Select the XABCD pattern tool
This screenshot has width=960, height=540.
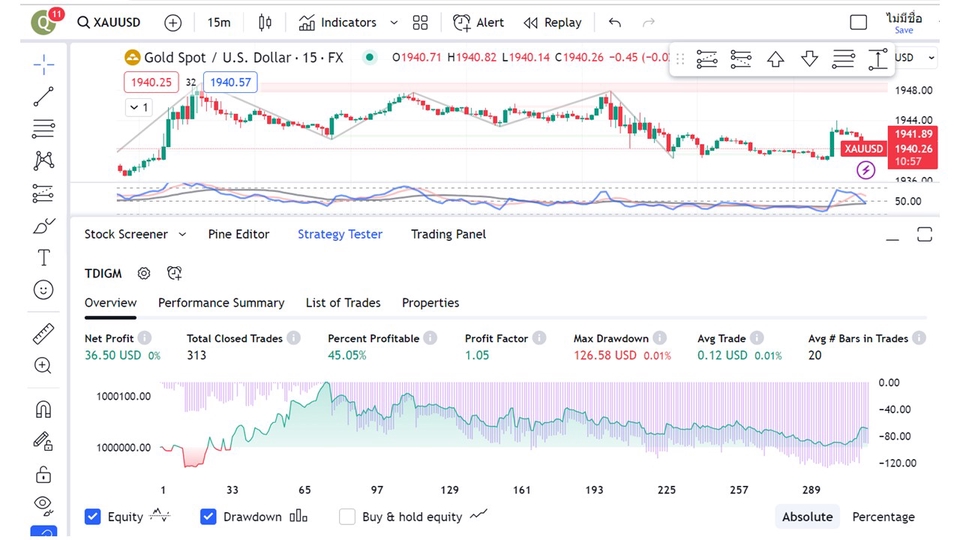pos(43,161)
